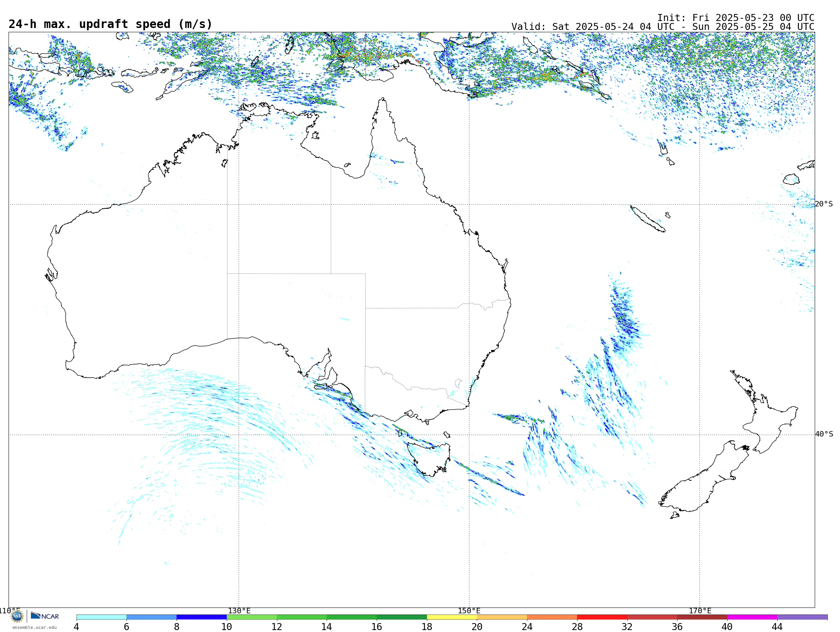Click the '20°S' latitude label

[x=824, y=204]
